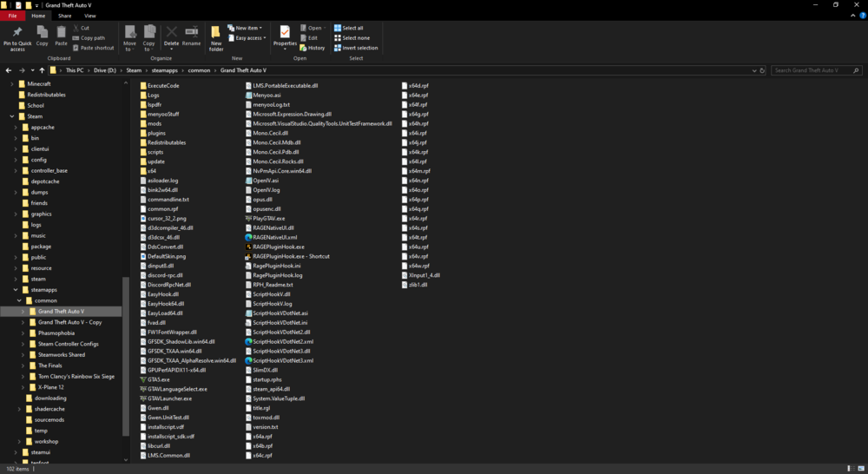868x474 pixels.
Task: Click the Edit button in the ribbon
Action: [309, 38]
